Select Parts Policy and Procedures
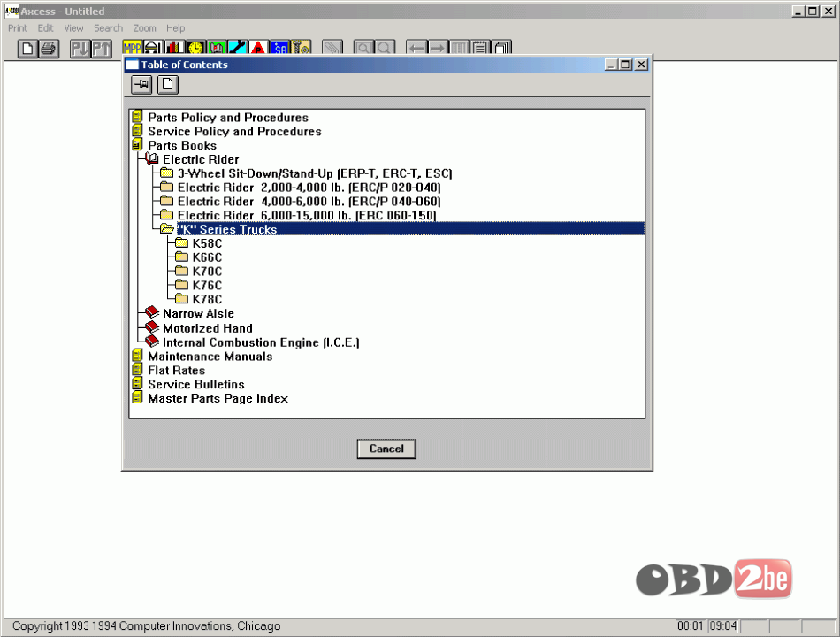 tap(228, 118)
